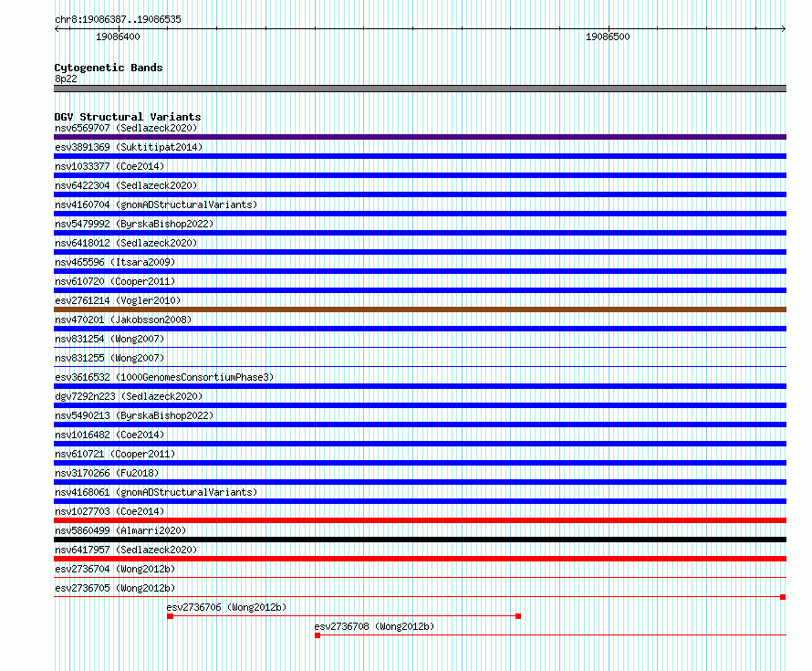Click esv2736704 (Wong2012b) label
The width and height of the screenshot is (812, 671).
pyautogui.click(x=115, y=569)
